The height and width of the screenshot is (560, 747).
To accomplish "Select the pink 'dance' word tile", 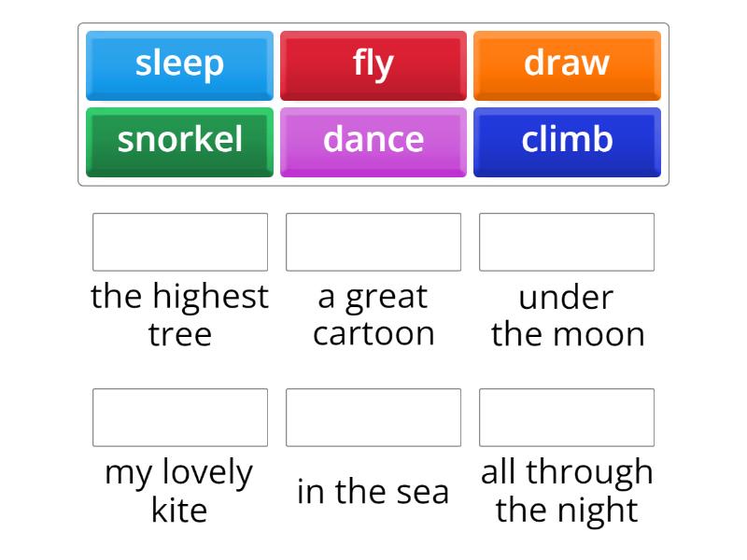I will tap(373, 141).
